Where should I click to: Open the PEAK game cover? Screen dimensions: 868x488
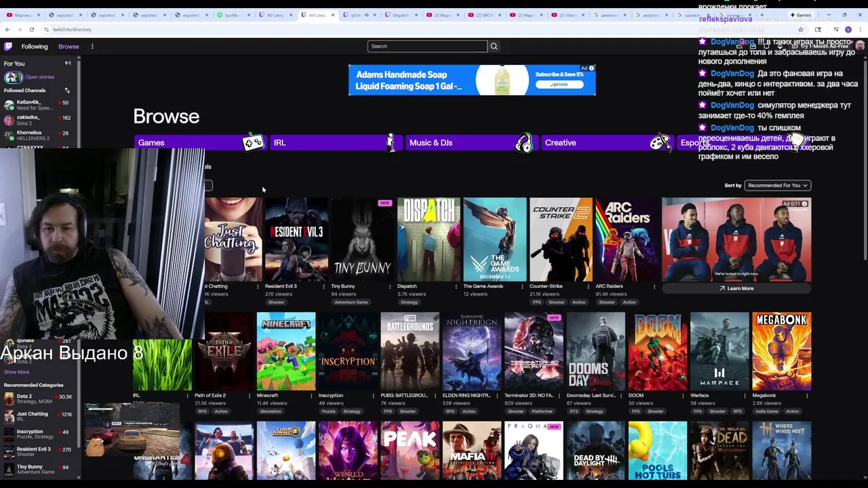(410, 450)
